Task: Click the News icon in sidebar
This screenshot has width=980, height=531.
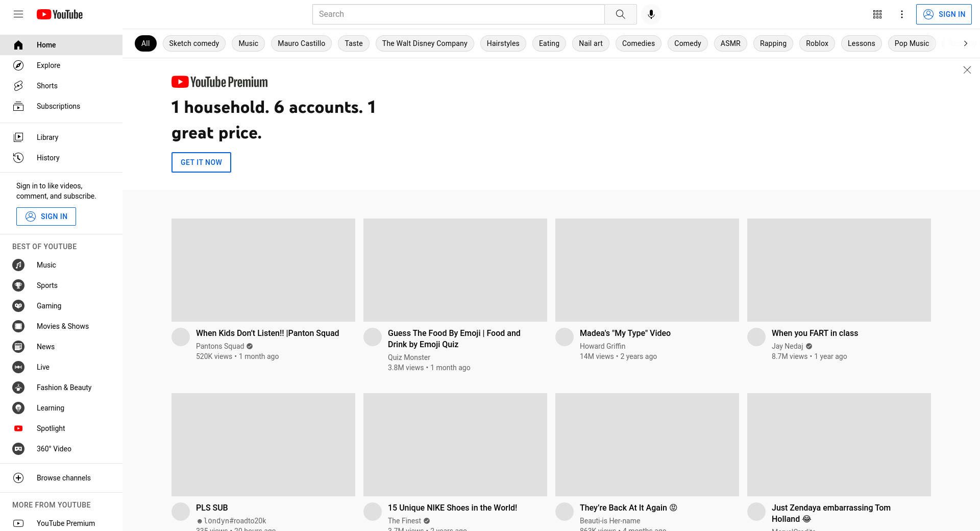Action: [18, 347]
